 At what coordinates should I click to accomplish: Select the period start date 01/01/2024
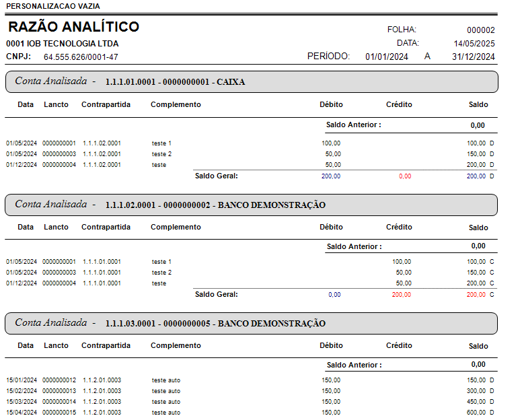click(386, 57)
